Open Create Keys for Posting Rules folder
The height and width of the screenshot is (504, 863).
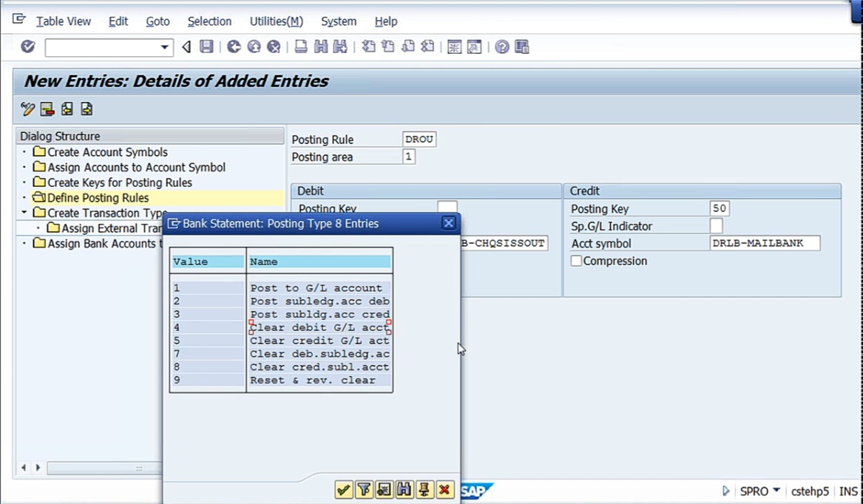click(112, 183)
